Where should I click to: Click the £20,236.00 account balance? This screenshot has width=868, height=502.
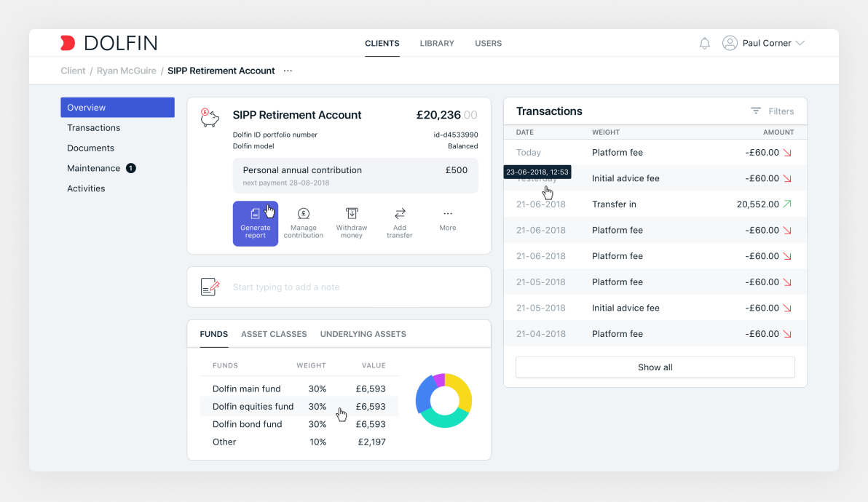(x=446, y=115)
